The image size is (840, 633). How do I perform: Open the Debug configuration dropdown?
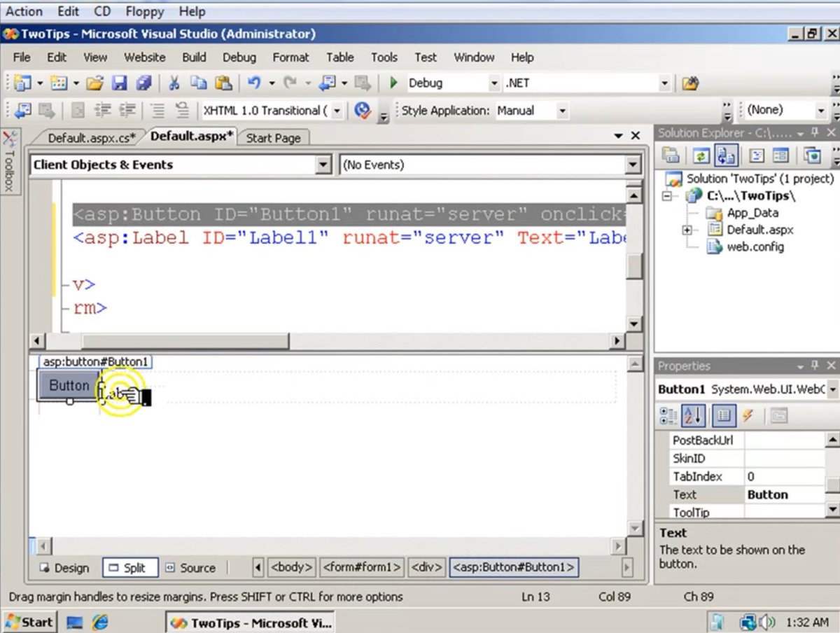495,83
